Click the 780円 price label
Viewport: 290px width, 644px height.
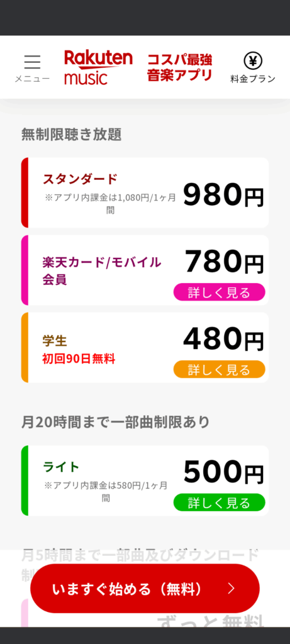click(224, 262)
